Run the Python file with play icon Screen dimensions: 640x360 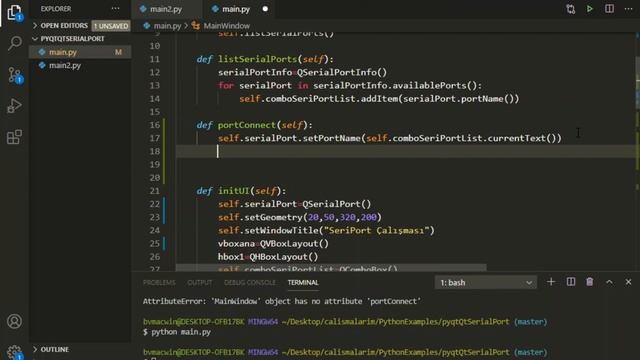click(590, 9)
